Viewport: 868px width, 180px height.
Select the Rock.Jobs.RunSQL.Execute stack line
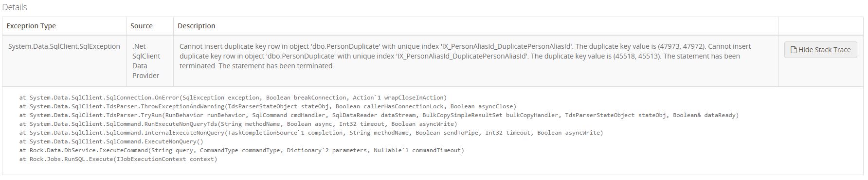click(x=118, y=159)
